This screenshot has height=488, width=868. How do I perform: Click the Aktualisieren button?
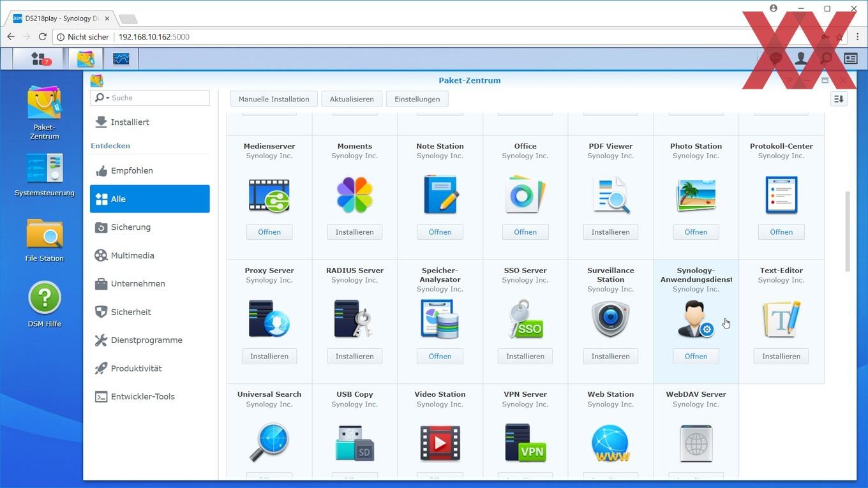click(x=352, y=99)
